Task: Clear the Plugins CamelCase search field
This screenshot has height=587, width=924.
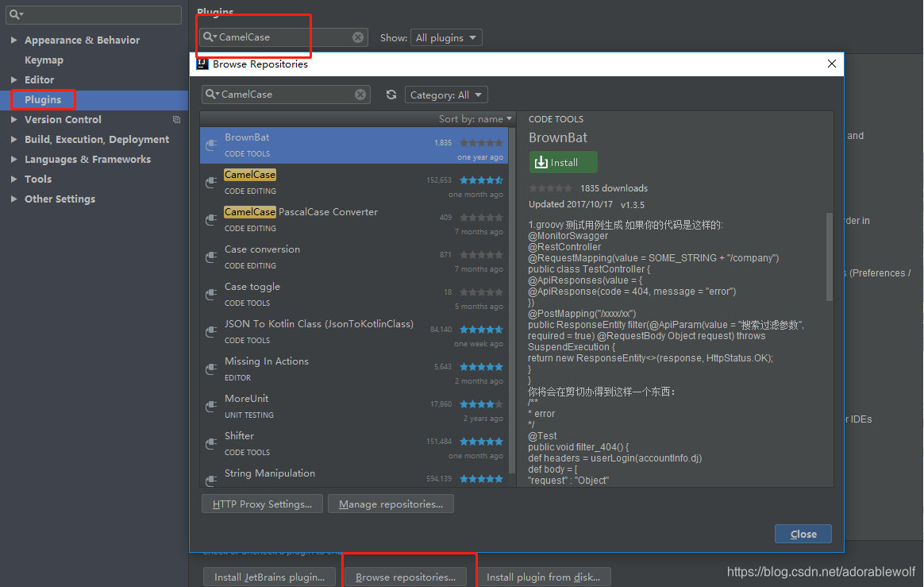Action: [358, 37]
